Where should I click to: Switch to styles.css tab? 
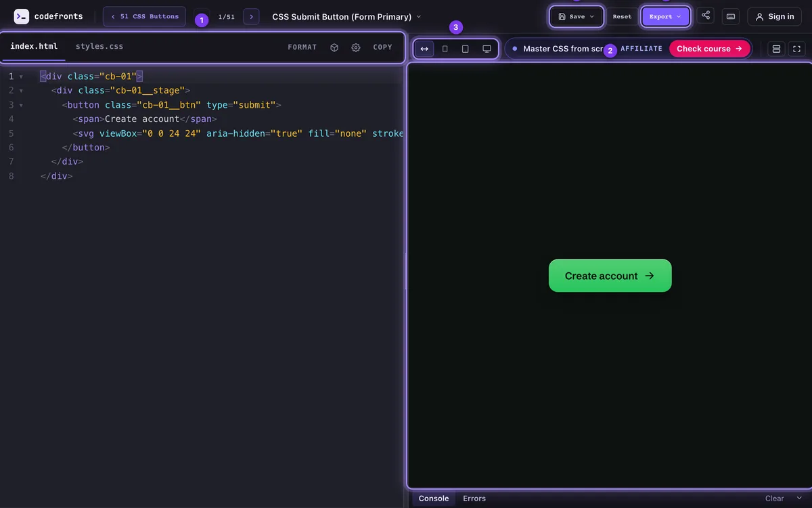99,47
